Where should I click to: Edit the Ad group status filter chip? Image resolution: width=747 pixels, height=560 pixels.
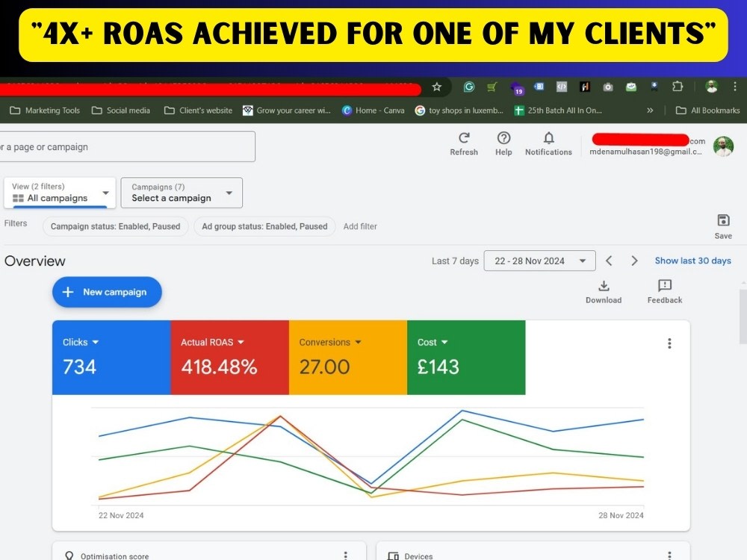click(264, 227)
